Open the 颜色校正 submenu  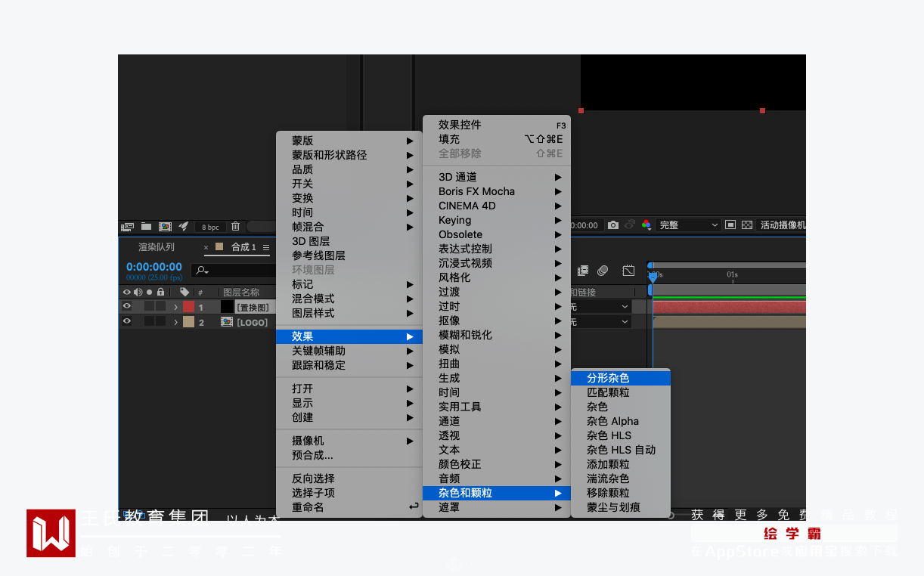[497, 464]
